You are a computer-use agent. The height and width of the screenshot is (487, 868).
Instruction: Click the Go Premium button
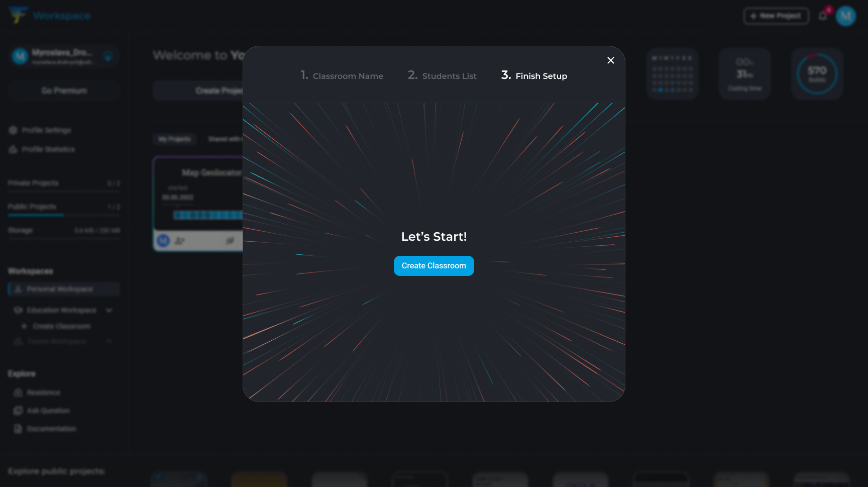[x=64, y=90]
